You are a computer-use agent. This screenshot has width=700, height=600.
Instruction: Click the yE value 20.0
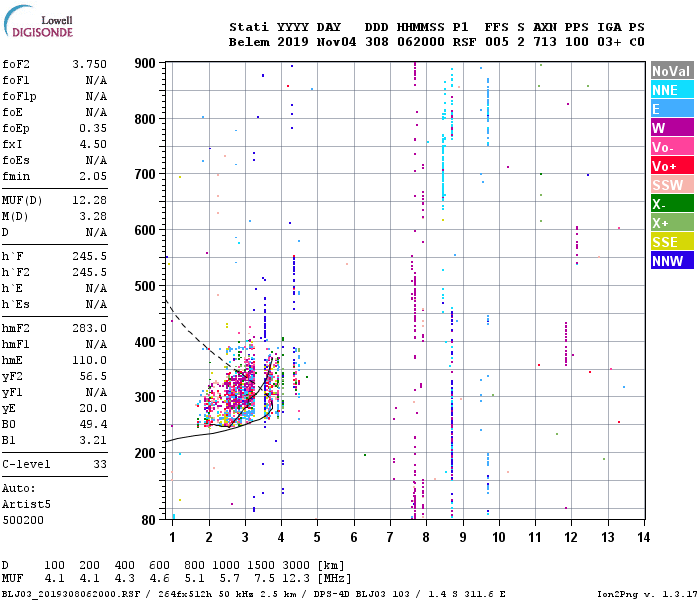(93, 408)
